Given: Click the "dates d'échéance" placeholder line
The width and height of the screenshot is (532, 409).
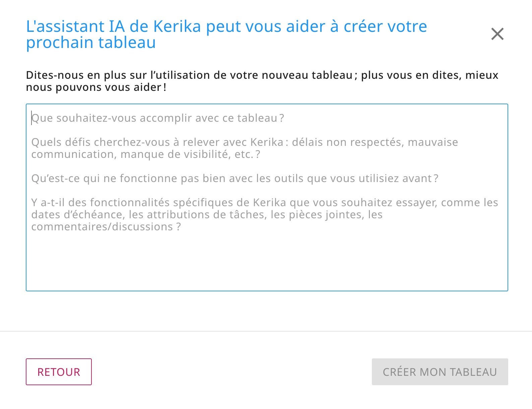Looking at the screenshot, I should point(207,215).
